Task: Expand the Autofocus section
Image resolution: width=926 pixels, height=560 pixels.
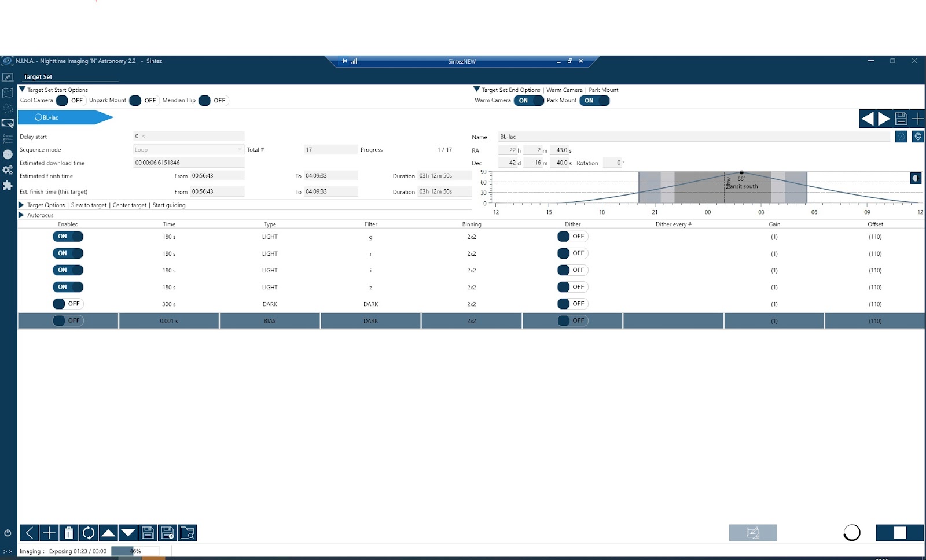Action: (x=21, y=215)
